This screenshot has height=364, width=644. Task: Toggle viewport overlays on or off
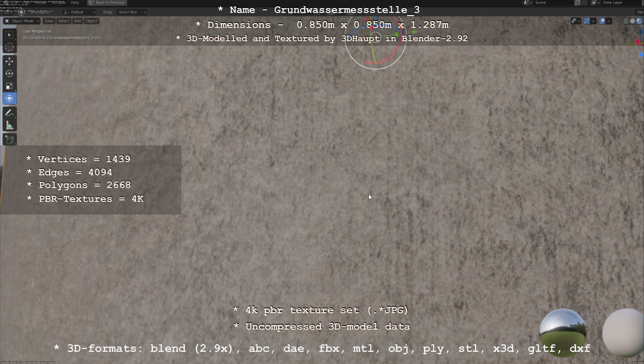tap(602, 21)
